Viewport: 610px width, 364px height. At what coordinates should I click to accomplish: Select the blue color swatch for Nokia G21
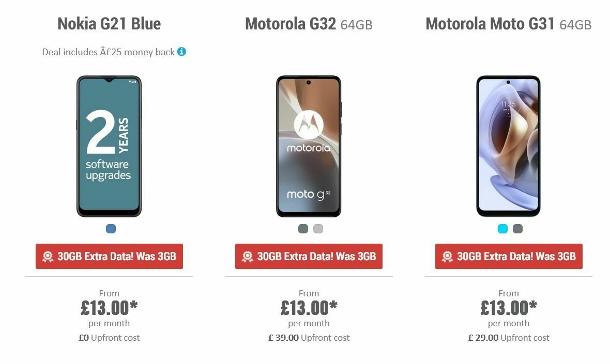[111, 229]
